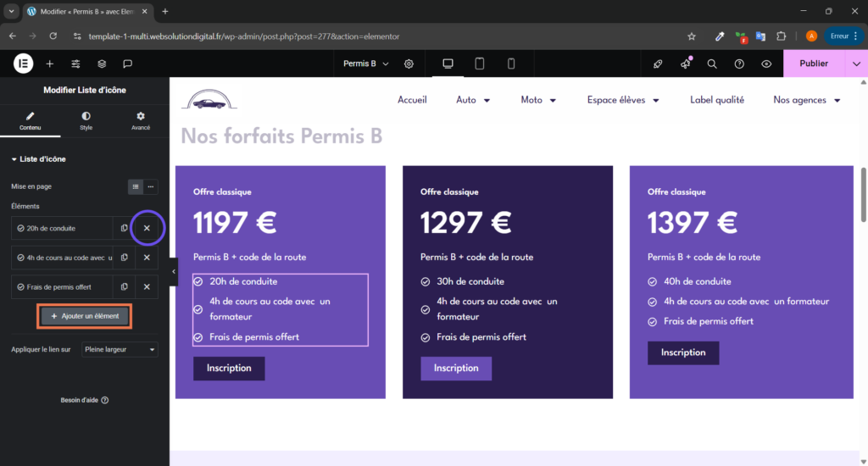This screenshot has width=868, height=466.
Task: Click the Ajouter un élément button
Action: [85, 316]
